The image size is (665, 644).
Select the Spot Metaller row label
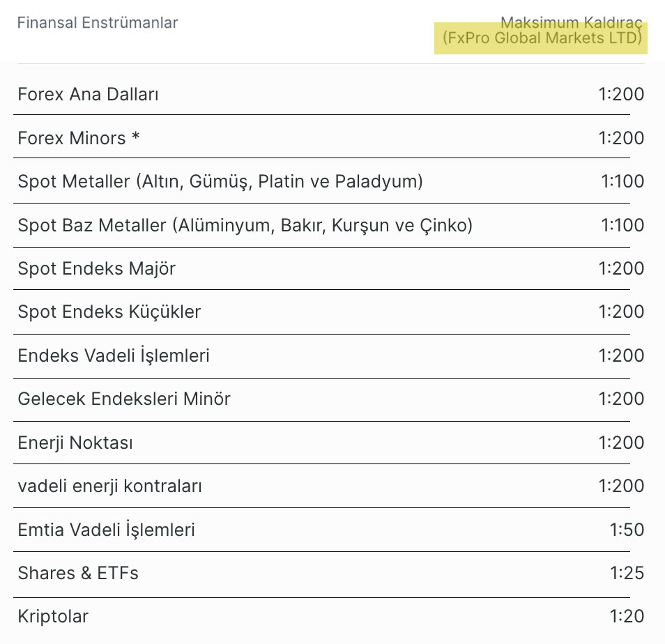[x=220, y=182]
